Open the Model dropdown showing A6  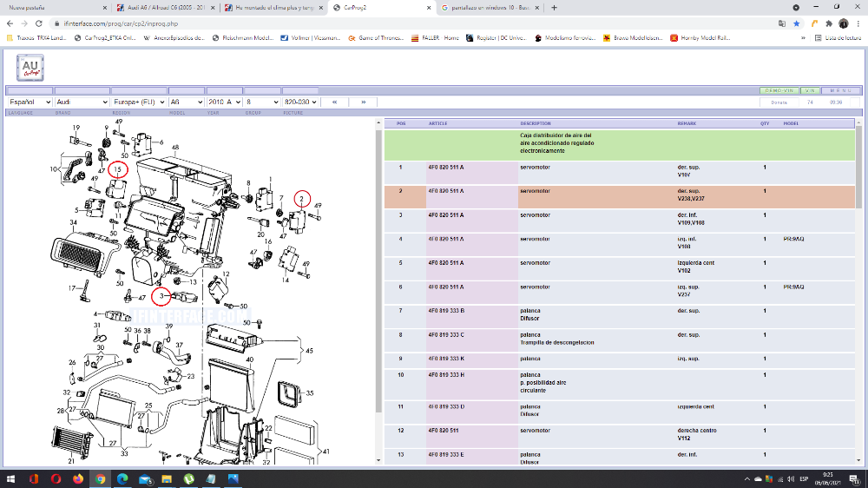coord(187,102)
